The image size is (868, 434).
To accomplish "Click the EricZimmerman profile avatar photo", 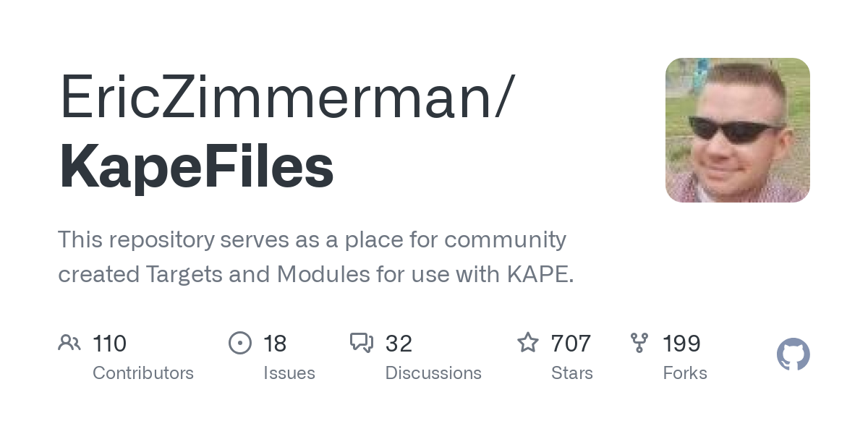I will (x=738, y=130).
